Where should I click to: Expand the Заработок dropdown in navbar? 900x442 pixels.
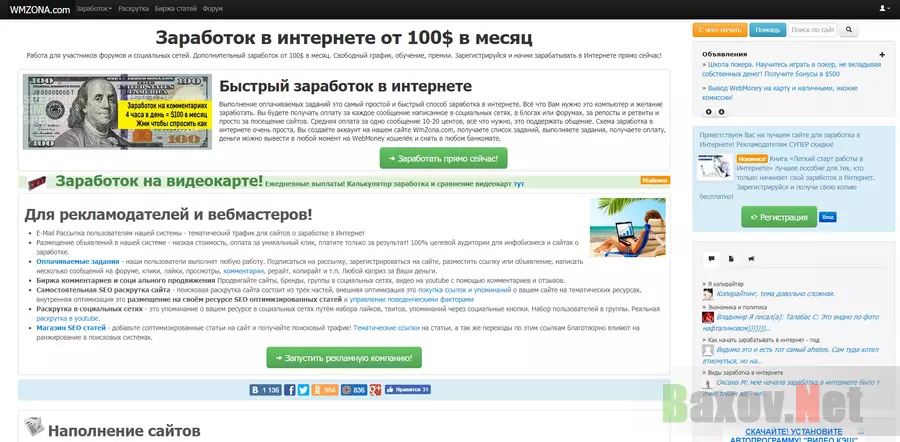(94, 9)
